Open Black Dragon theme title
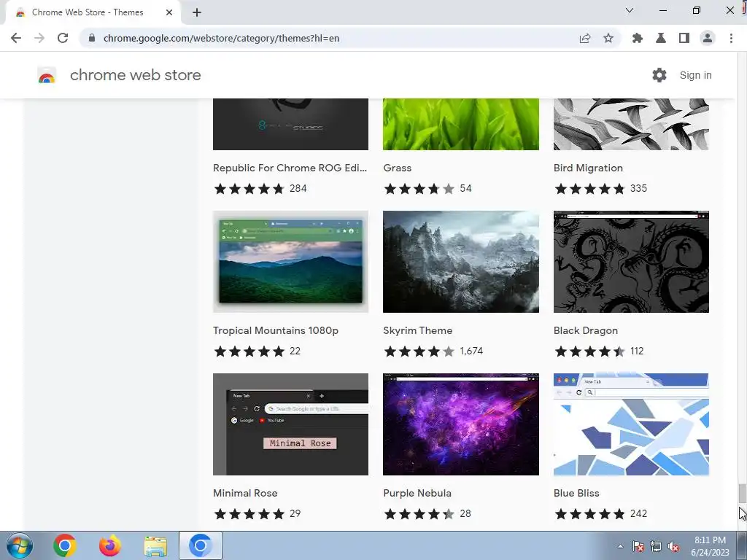Viewport: 747px width, 560px height. (586, 330)
